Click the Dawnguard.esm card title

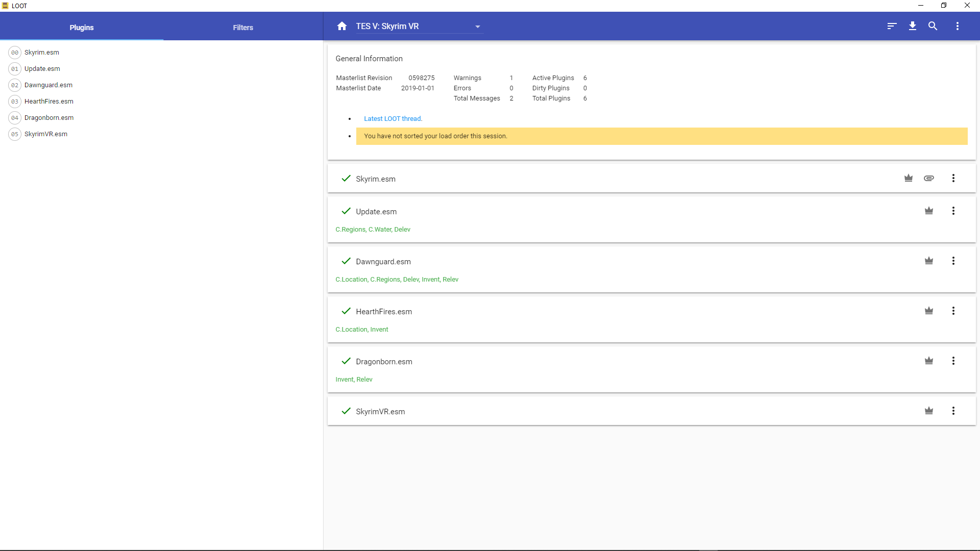click(x=383, y=262)
